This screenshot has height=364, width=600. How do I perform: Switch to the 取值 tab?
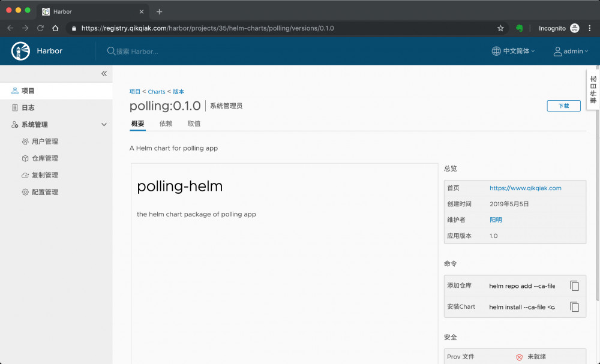pos(193,124)
